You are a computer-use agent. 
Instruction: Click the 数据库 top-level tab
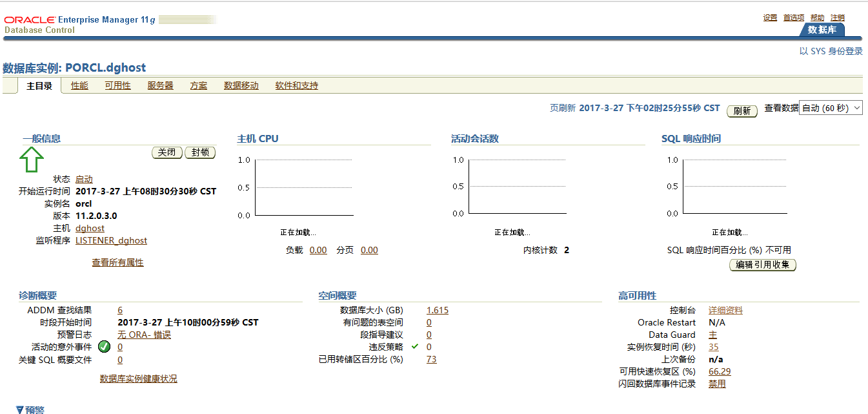coord(822,30)
